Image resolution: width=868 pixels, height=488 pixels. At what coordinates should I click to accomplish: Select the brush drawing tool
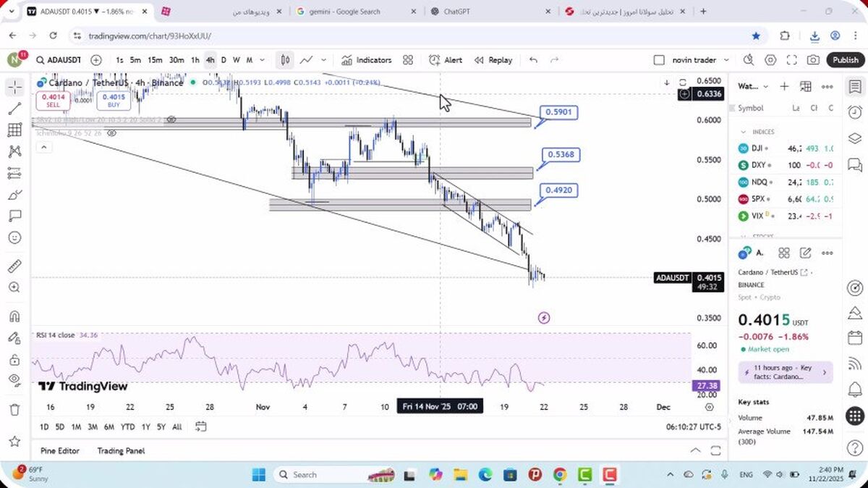(x=14, y=195)
